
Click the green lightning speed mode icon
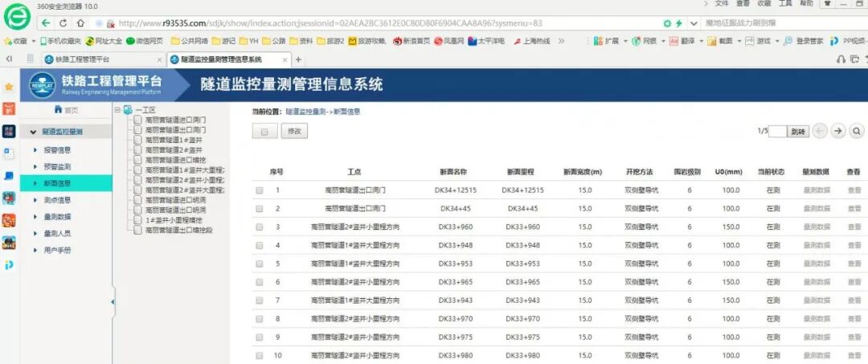tap(680, 23)
